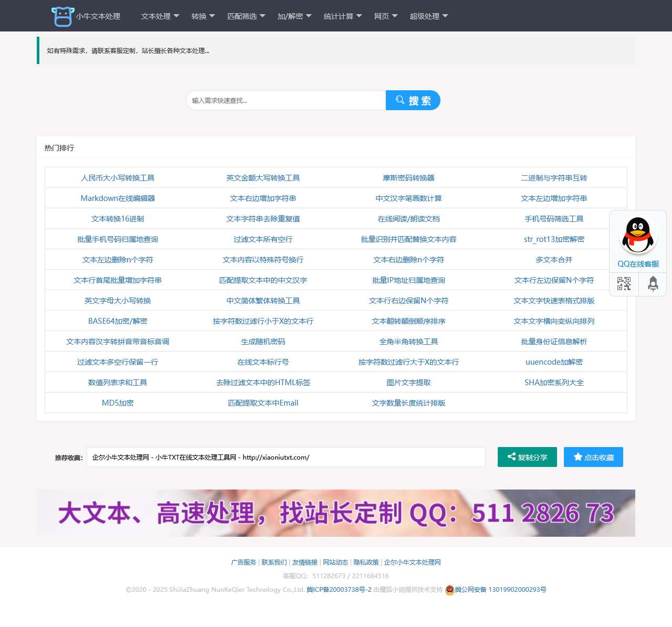
Task: Click the 复制分享 button
Action: pyautogui.click(x=527, y=456)
